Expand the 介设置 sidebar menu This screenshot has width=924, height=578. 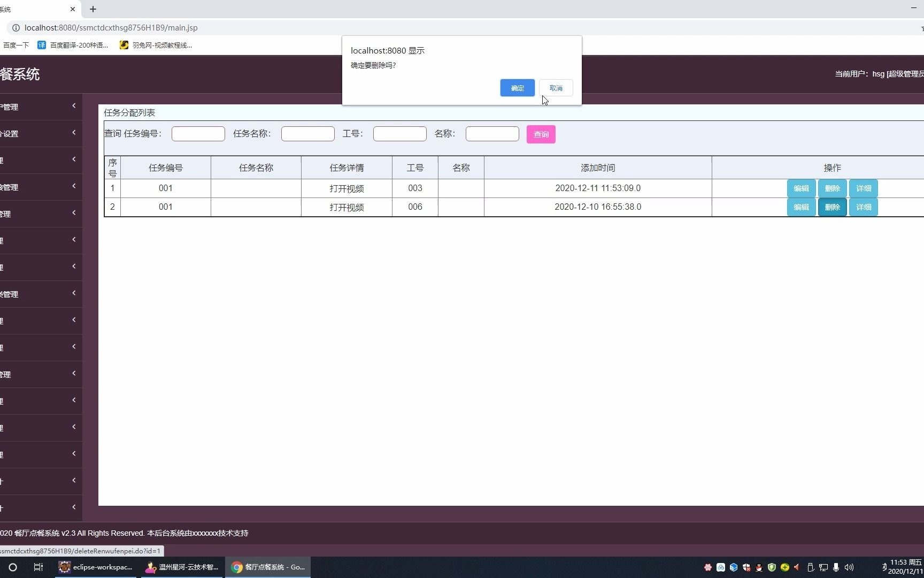pyautogui.click(x=41, y=133)
